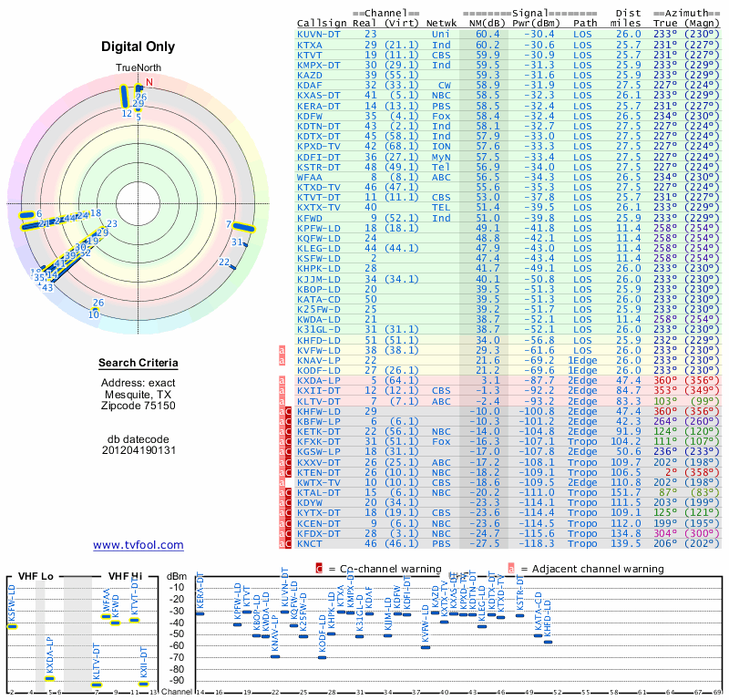Image resolution: width=729 pixels, height=700 pixels.
Task: Select KXXV-DT callsign in the table
Action: (x=318, y=462)
